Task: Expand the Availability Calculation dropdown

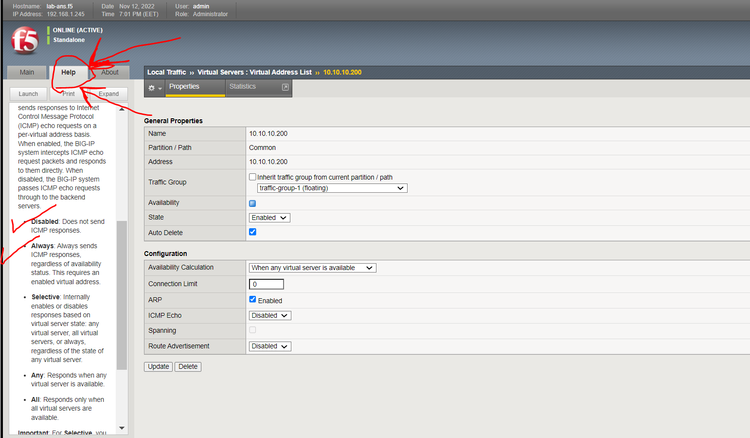Action: pyautogui.click(x=312, y=268)
